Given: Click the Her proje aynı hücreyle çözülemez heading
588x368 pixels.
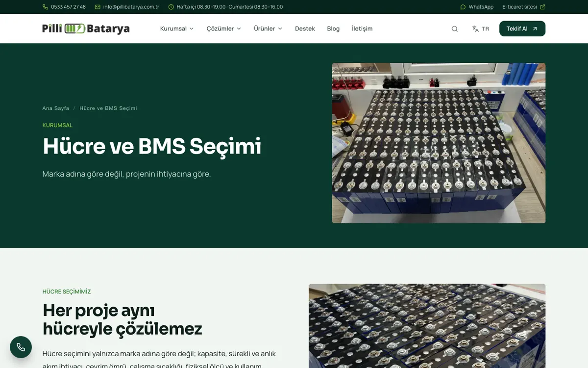Looking at the screenshot, I should coord(122,319).
